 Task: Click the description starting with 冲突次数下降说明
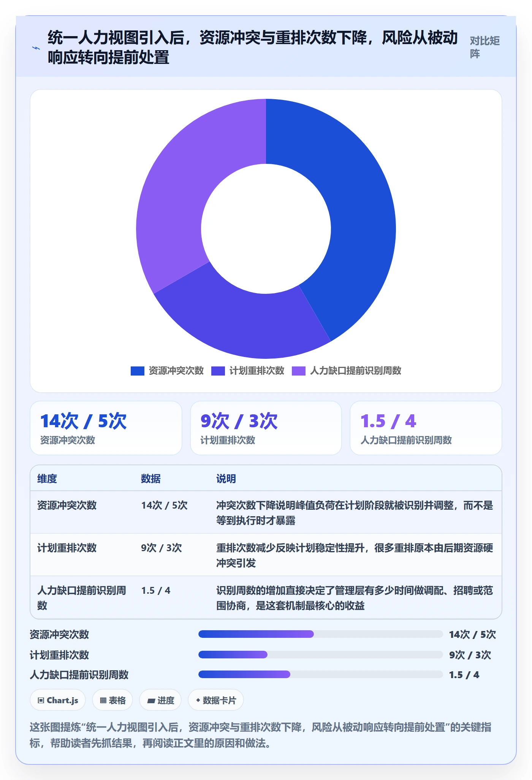click(x=355, y=513)
